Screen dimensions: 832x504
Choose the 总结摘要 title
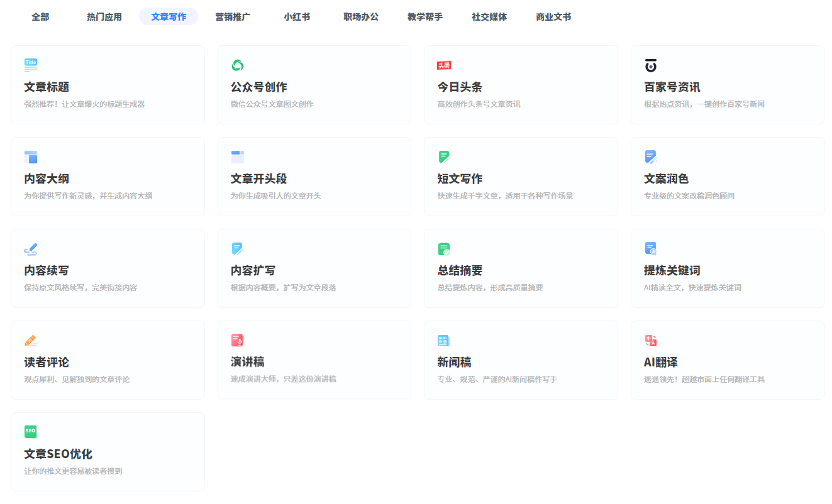(460, 271)
